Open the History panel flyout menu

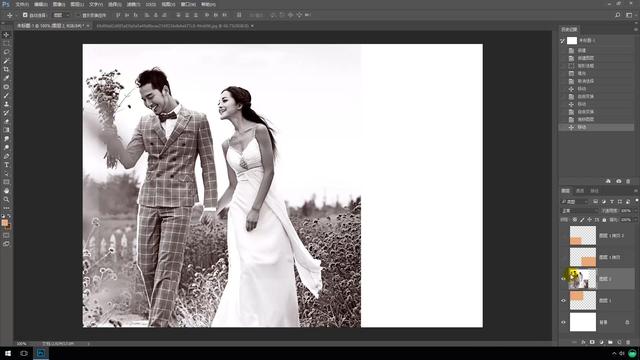coord(636,29)
